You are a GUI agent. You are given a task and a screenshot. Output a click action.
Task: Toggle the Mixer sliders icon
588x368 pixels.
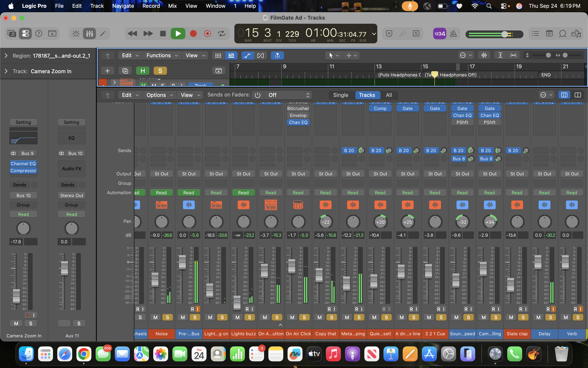pyautogui.click(x=89, y=34)
